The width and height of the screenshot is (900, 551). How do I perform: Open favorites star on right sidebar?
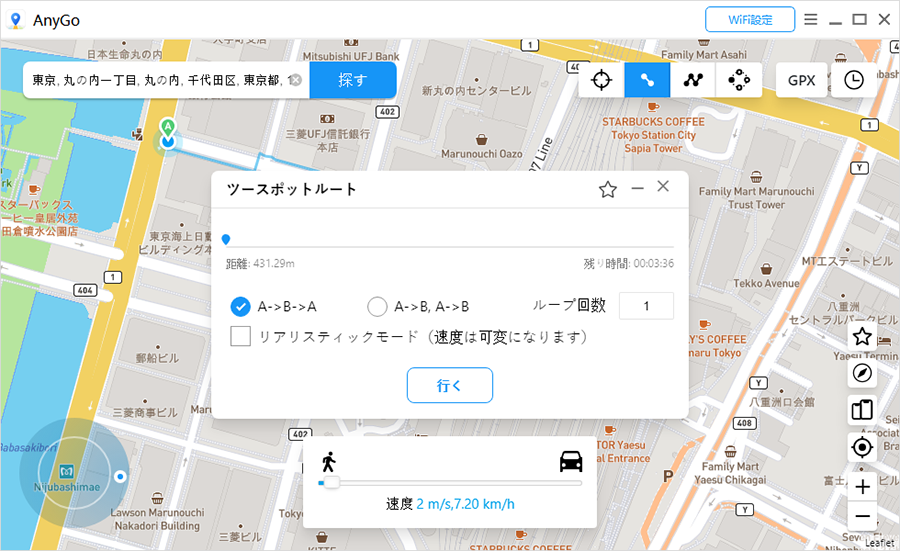pos(861,337)
